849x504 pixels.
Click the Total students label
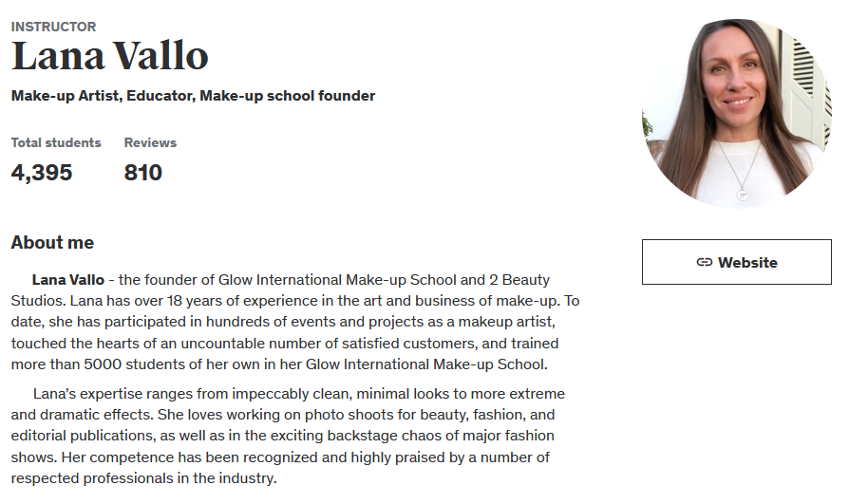pyautogui.click(x=56, y=142)
